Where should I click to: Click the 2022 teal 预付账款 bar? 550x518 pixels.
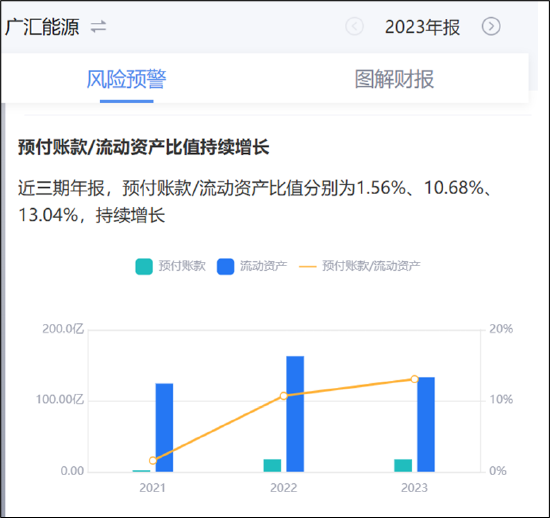[272, 465]
